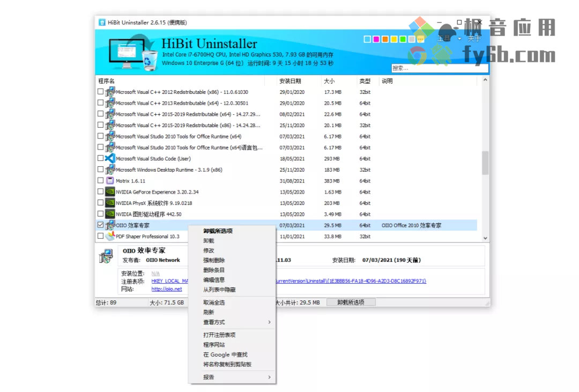Viewport: 579px width, 392px height.
Task: Check Microsoft Visual C++ 2013 Redistributable checkbox
Action: pyautogui.click(x=100, y=103)
